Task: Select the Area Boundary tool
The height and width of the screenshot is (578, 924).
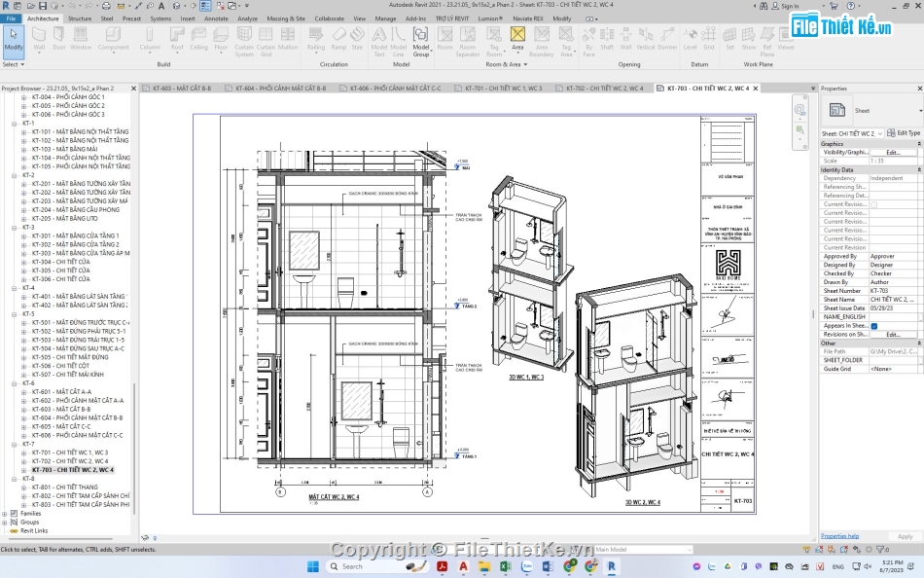Action: tap(541, 42)
